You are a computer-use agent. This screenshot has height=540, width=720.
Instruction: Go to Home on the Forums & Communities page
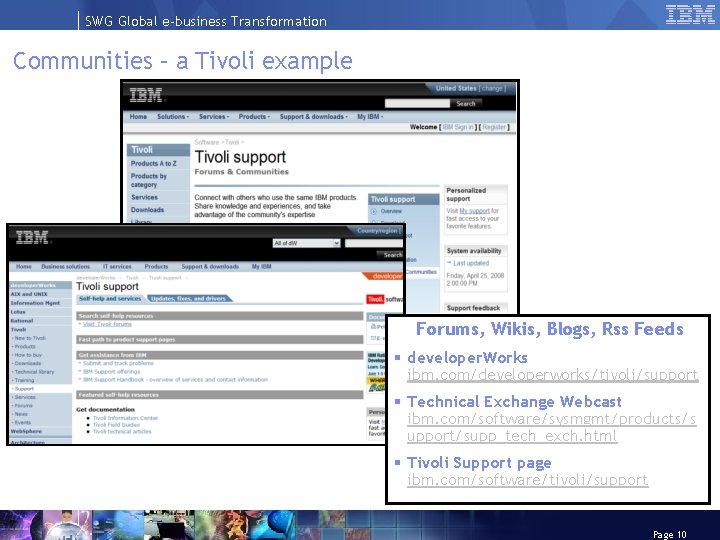coord(138,117)
